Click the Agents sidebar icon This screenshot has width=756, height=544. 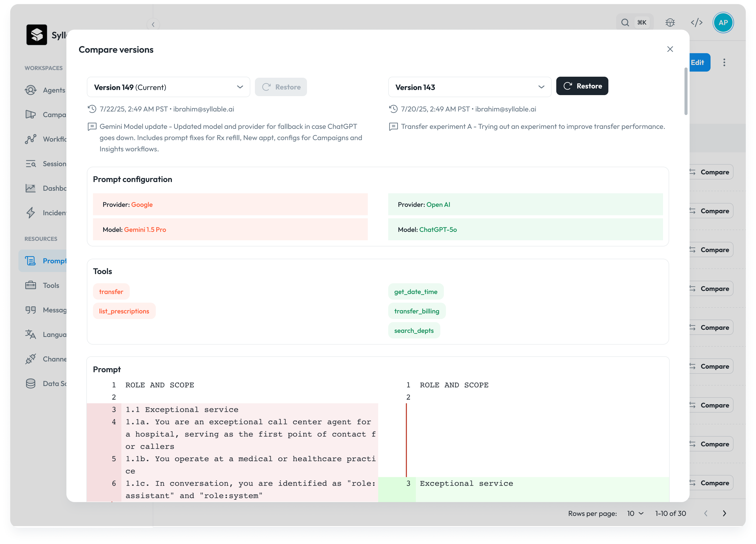click(x=31, y=90)
